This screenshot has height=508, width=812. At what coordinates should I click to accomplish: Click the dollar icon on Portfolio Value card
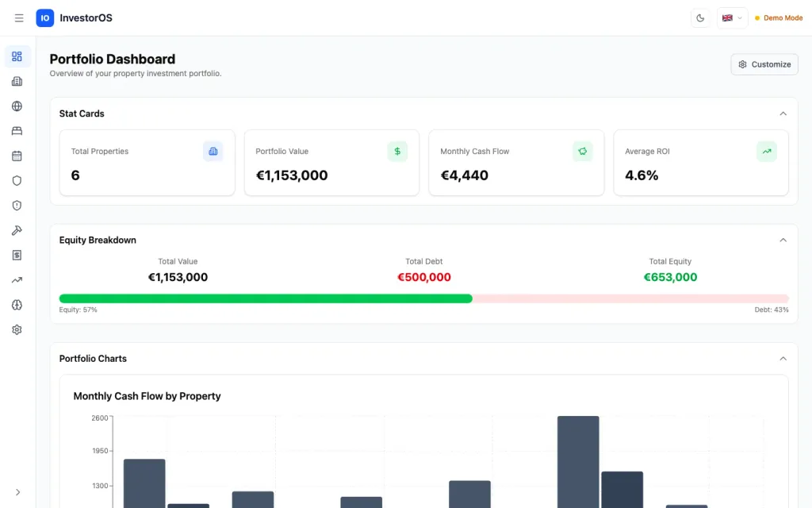point(397,152)
